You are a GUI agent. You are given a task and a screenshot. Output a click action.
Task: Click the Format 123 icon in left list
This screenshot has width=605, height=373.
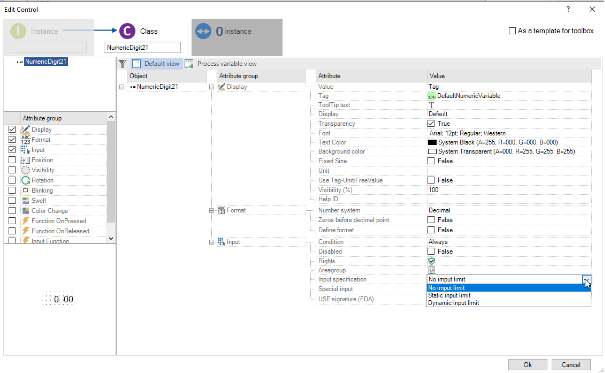point(25,140)
